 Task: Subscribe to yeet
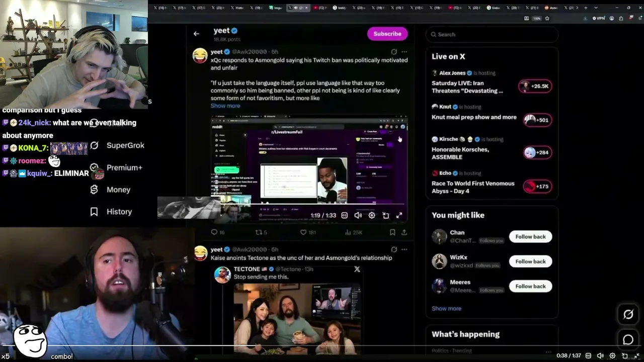point(387,34)
